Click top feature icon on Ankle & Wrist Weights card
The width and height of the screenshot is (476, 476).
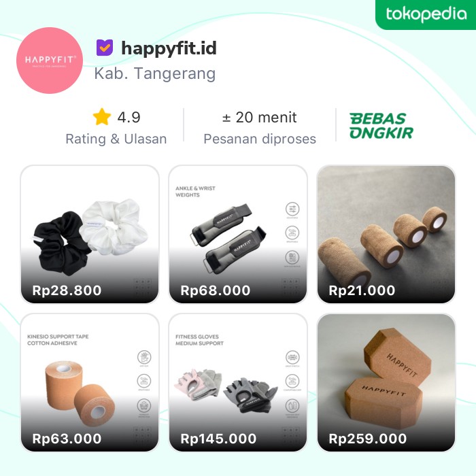pyautogui.click(x=292, y=209)
